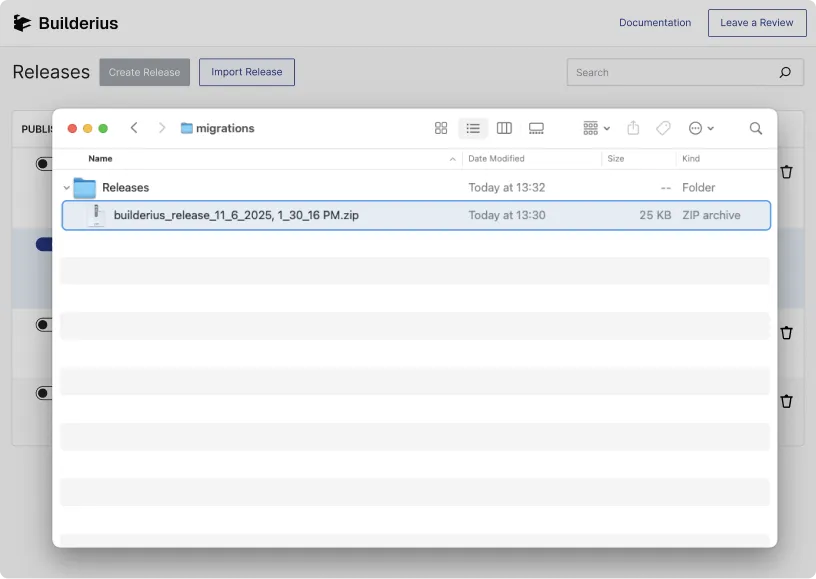Open the more actions ellipsis dropdown
The width and height of the screenshot is (816, 579).
(699, 128)
